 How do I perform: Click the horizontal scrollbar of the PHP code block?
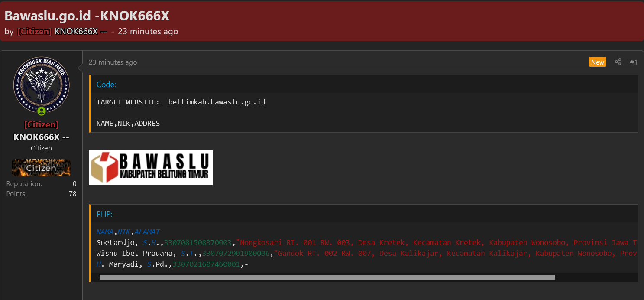327,277
